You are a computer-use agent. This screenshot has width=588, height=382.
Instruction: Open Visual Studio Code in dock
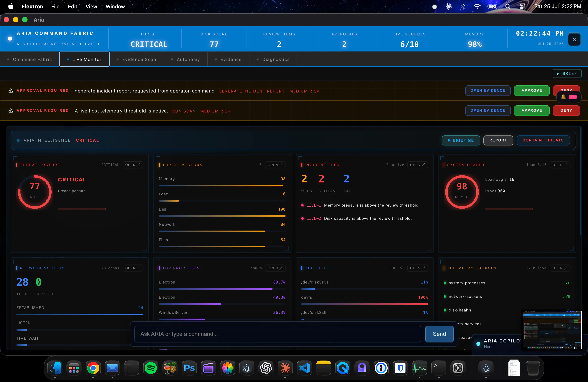point(304,368)
